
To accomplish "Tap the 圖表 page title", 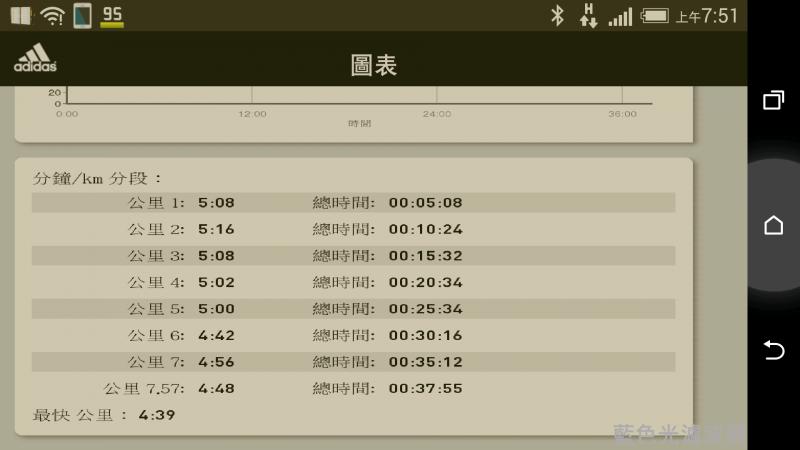I will click(x=373, y=65).
